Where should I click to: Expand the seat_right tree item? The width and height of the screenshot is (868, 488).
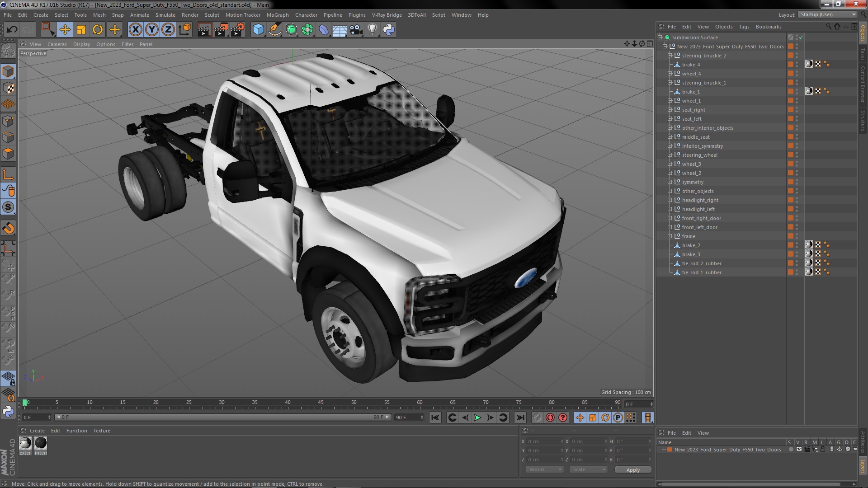(x=670, y=110)
